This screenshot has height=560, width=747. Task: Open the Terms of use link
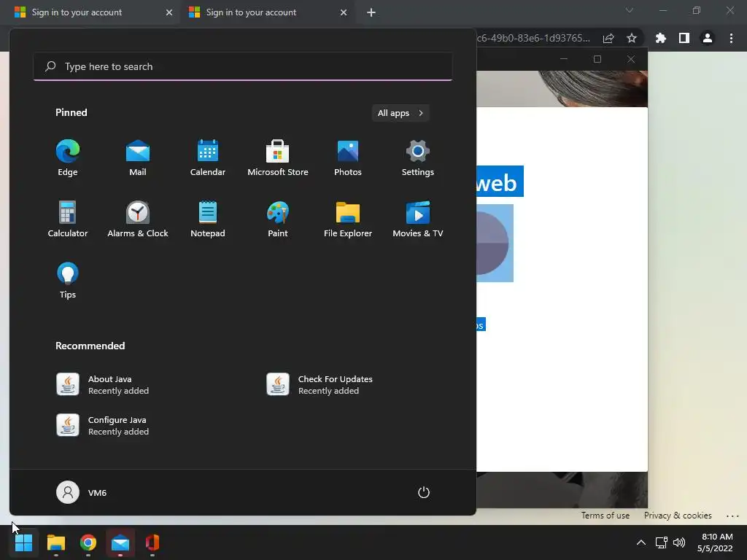605,516
